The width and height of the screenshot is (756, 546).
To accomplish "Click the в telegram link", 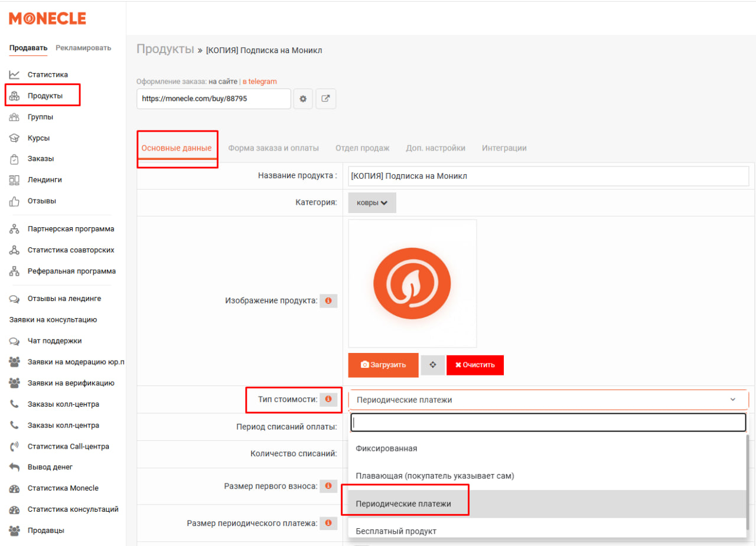I will click(259, 81).
